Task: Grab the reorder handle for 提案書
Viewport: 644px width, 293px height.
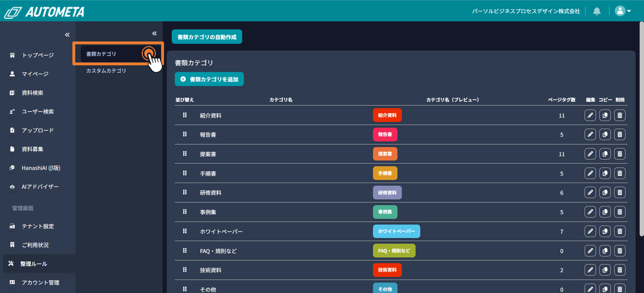Action: coord(185,153)
